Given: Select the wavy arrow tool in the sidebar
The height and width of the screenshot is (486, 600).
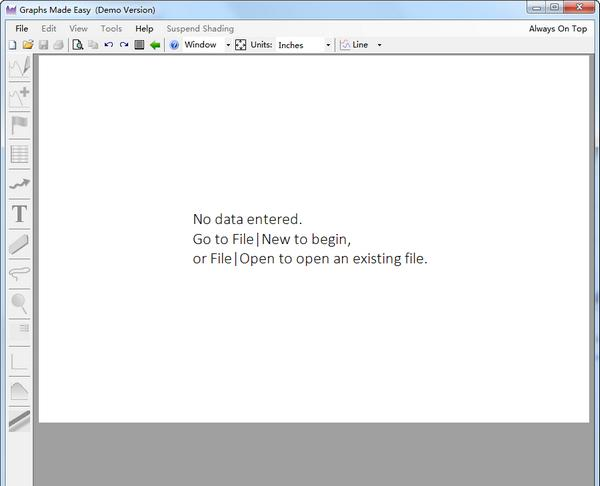Looking at the screenshot, I should (20, 184).
